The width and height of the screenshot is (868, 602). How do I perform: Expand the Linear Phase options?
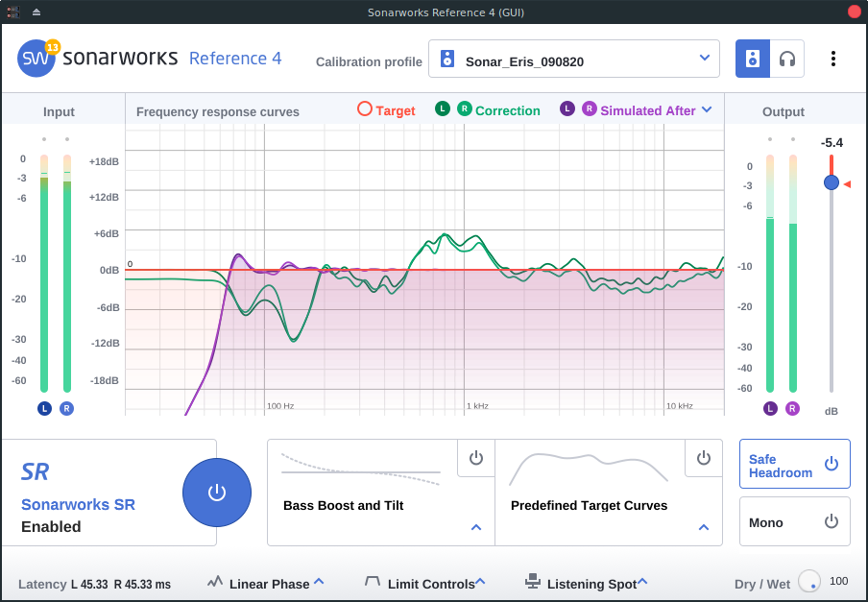[x=319, y=582]
